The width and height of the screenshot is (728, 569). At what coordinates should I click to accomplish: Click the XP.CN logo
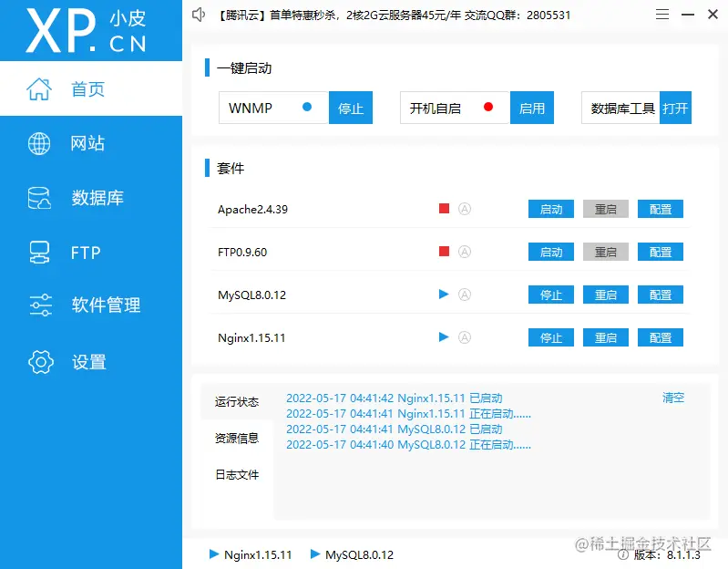[x=87, y=31]
